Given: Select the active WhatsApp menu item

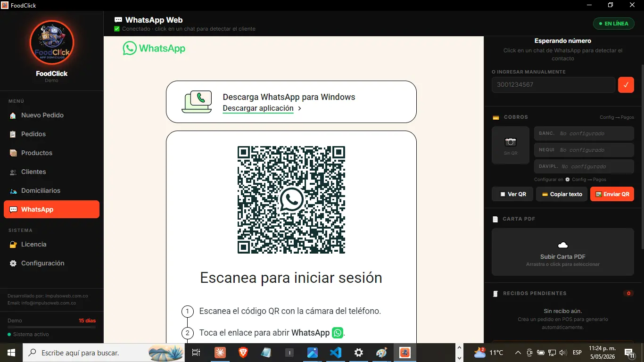Looking at the screenshot, I should [x=51, y=209].
